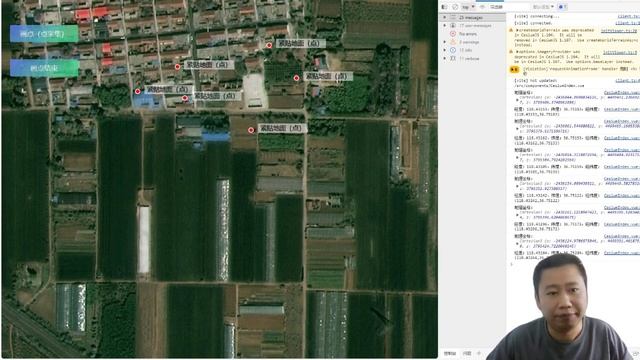640x360 pixels.
Task: Click the lower gradient button without parentheses
Action: (44, 68)
